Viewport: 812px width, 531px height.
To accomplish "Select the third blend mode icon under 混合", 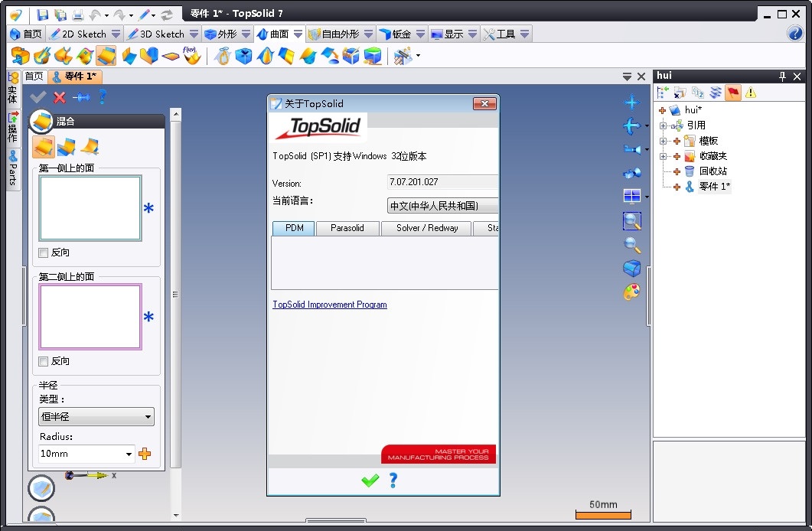I will pyautogui.click(x=90, y=147).
